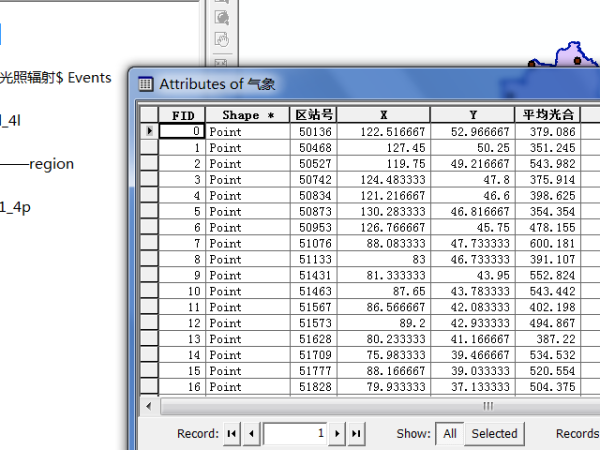Show all records with All button
The height and width of the screenshot is (450, 600).
pyautogui.click(x=450, y=434)
